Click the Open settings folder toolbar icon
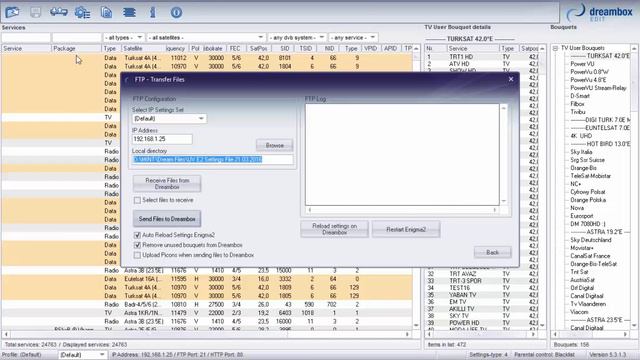640x360 pixels. pos(12,12)
